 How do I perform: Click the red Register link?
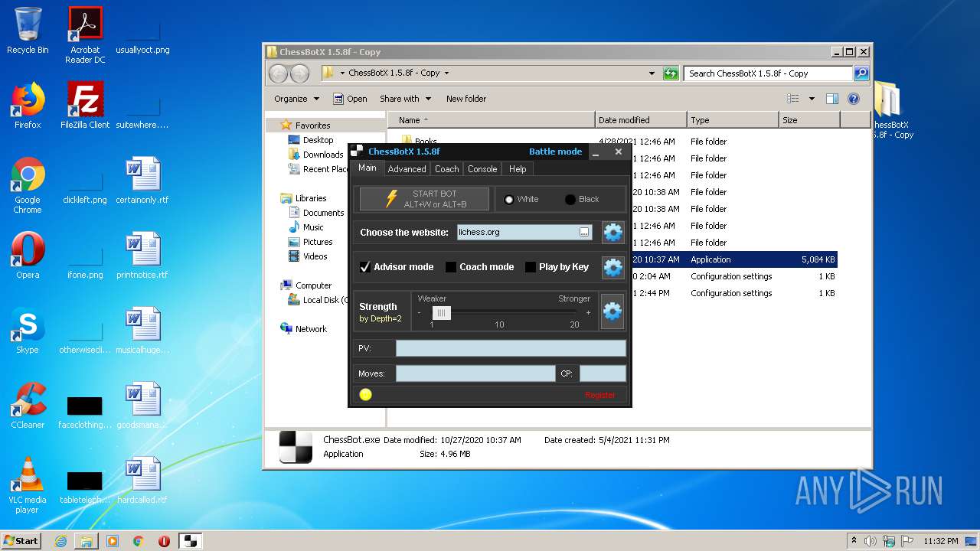[x=599, y=395]
